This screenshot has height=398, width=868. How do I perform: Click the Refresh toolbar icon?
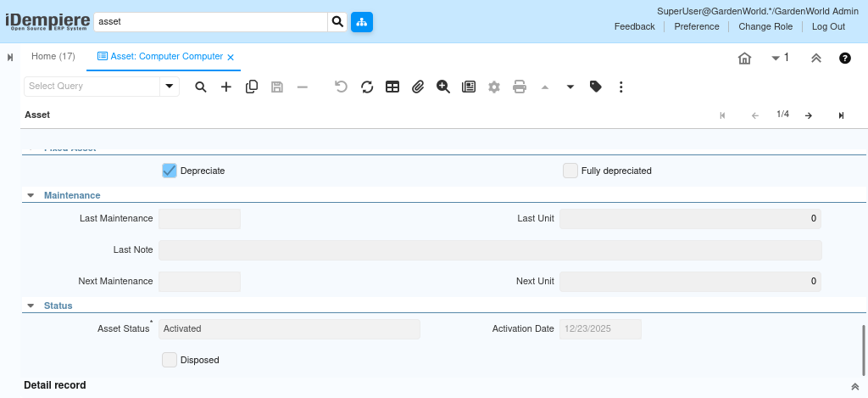(x=367, y=87)
